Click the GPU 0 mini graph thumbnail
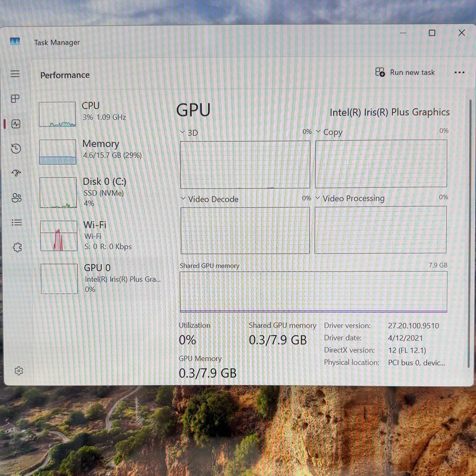The width and height of the screenshot is (476, 476). (59, 279)
